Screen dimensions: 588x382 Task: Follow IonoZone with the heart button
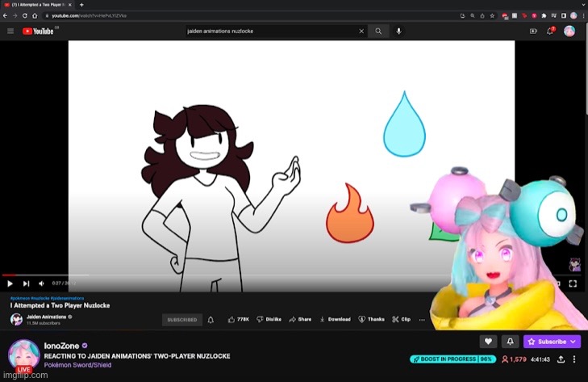pos(488,342)
